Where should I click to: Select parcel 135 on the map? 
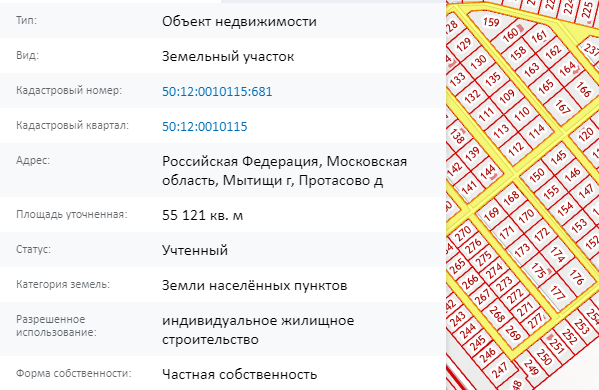(493, 78)
